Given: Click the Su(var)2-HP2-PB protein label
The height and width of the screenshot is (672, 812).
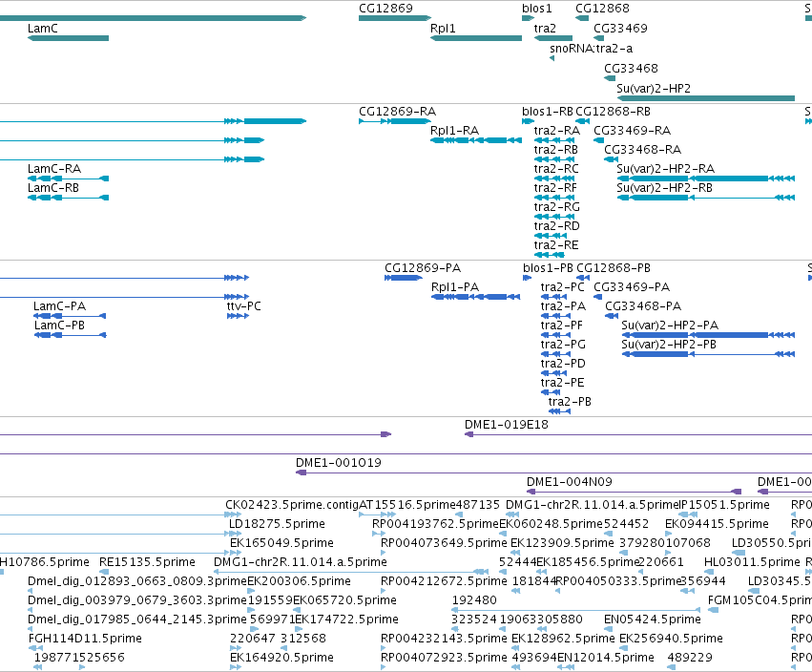Looking at the screenshot, I should (x=669, y=345).
